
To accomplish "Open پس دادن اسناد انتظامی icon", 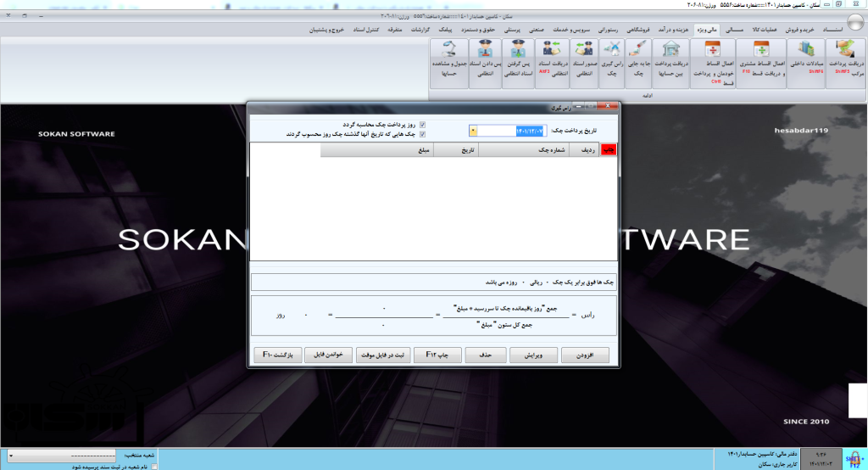I will 486,63.
